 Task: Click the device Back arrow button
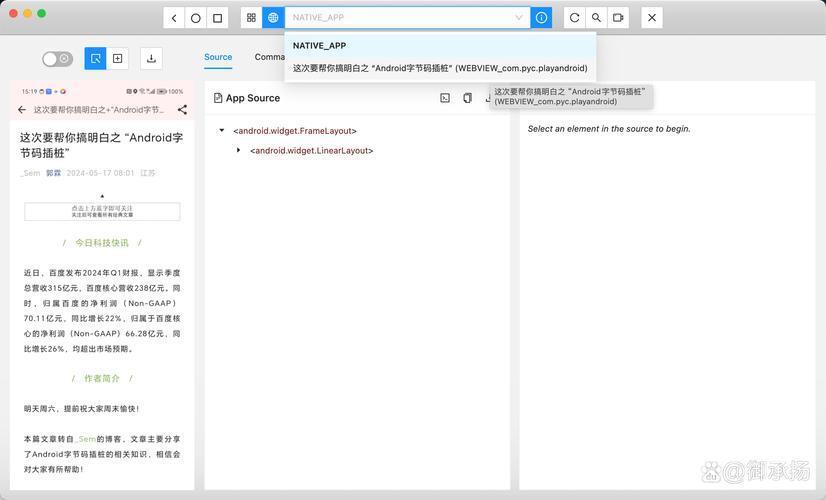point(174,18)
